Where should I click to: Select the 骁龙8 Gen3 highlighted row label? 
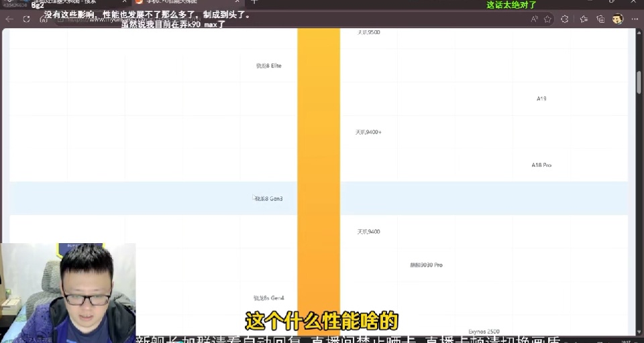click(268, 198)
